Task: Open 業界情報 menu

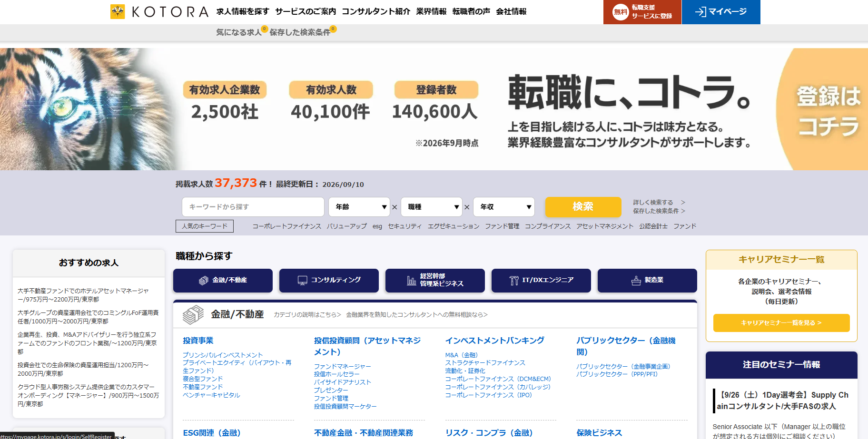Action: [x=431, y=11]
